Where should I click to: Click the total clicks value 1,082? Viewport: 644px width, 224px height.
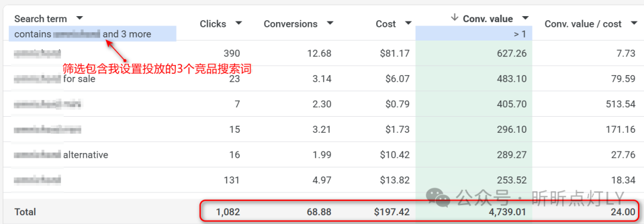[228, 211]
